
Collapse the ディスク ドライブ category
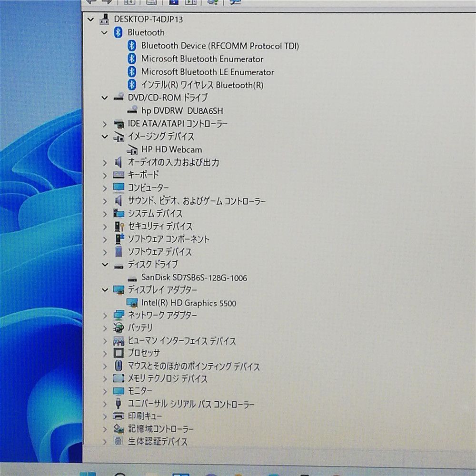[x=105, y=264]
